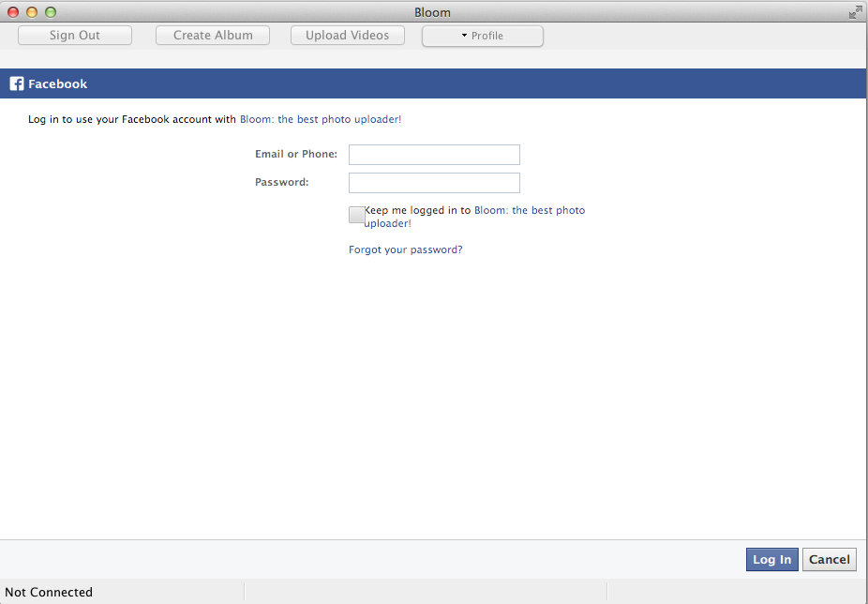Click the Not Connected status text
868x604 pixels.
(49, 592)
